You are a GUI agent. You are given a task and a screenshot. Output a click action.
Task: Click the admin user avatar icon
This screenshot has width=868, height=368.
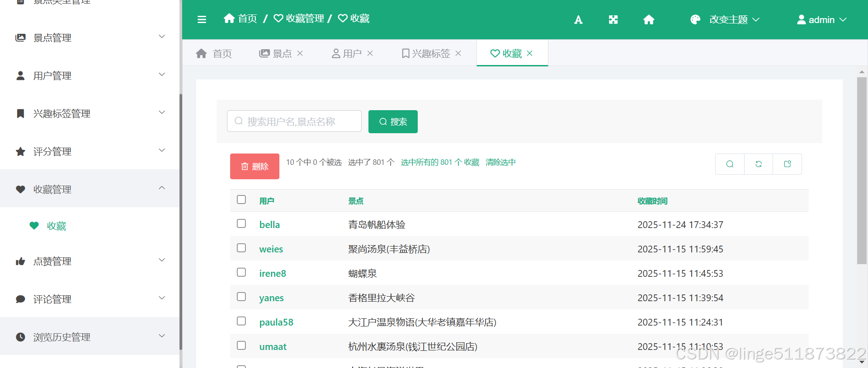tap(801, 19)
